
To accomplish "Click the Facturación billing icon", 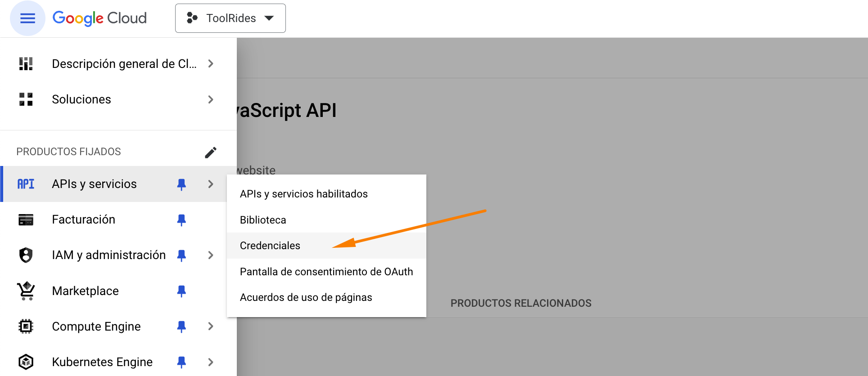I will tap(26, 219).
